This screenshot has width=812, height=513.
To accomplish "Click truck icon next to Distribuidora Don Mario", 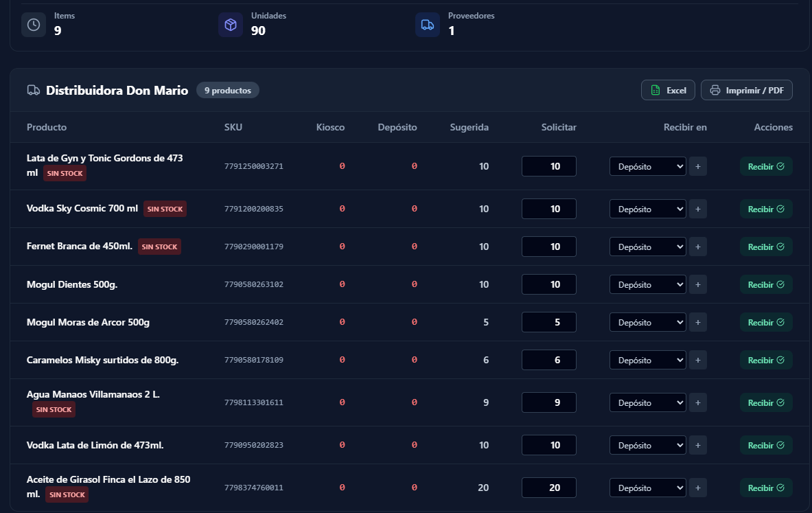I will [33, 90].
